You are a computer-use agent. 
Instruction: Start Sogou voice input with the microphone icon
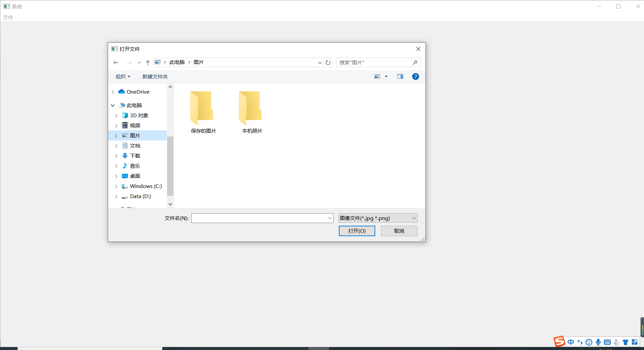(x=598, y=342)
